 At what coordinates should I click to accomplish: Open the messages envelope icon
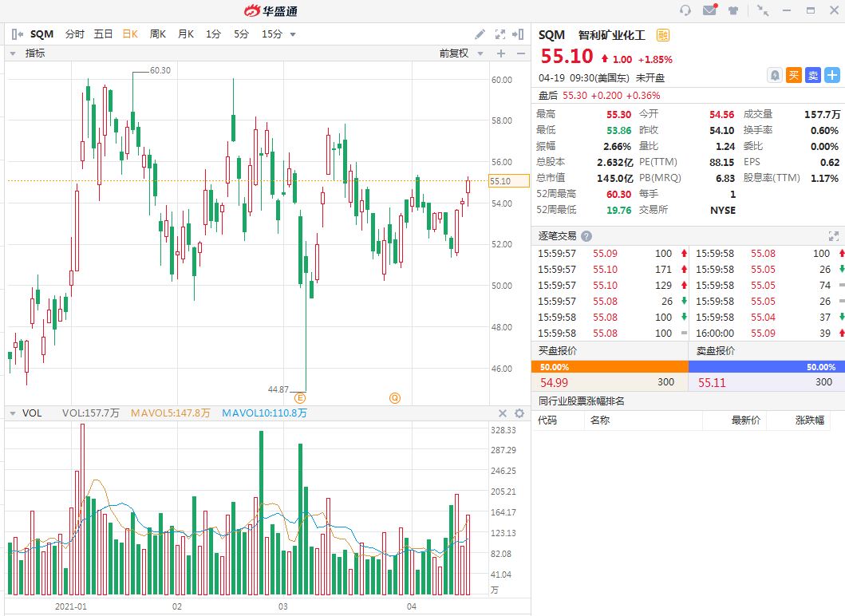pyautogui.click(x=709, y=10)
